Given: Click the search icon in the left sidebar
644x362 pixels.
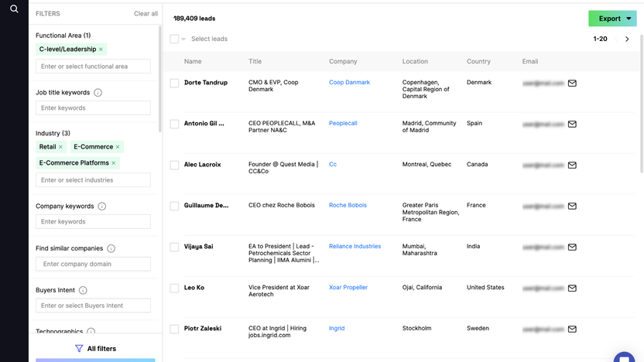Looking at the screenshot, I should [14, 9].
